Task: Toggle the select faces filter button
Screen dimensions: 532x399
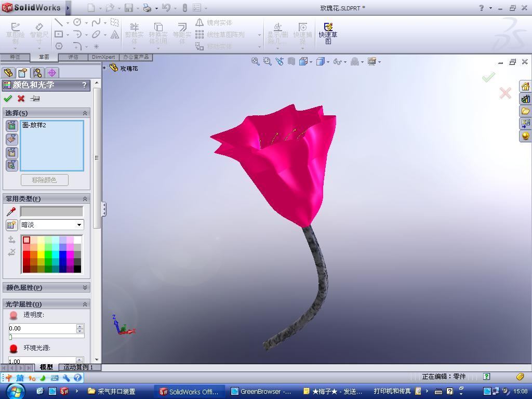Action: click(x=12, y=126)
